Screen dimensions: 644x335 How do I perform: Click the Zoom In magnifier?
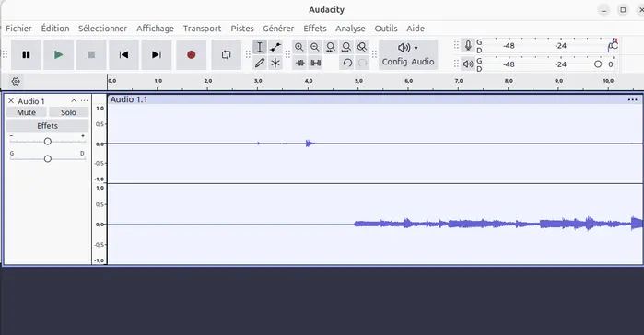[x=299, y=47]
